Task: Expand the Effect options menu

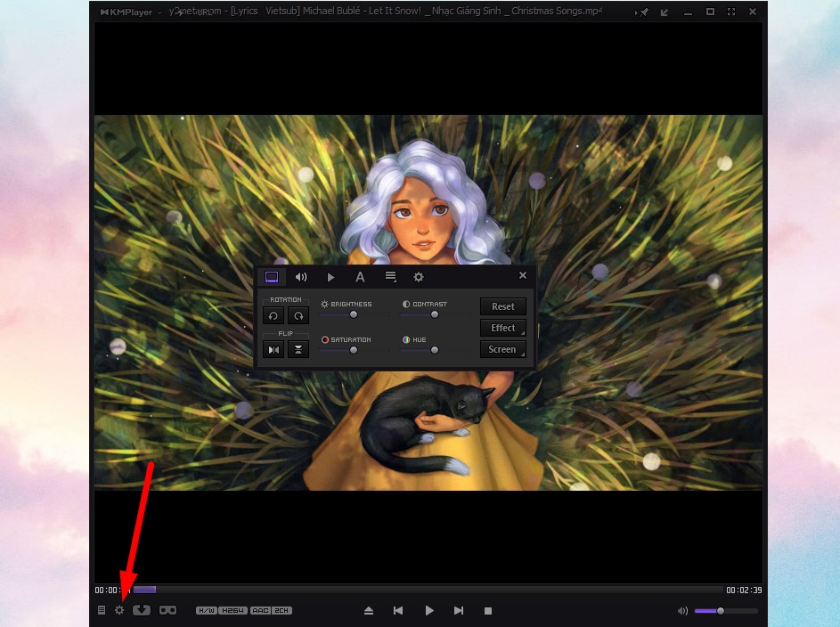Action: tap(502, 328)
